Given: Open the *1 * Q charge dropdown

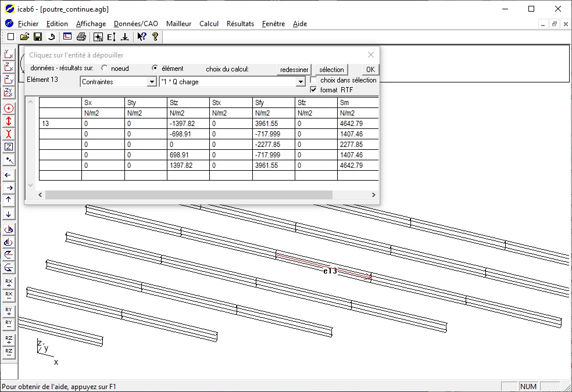Looking at the screenshot, I should point(301,82).
